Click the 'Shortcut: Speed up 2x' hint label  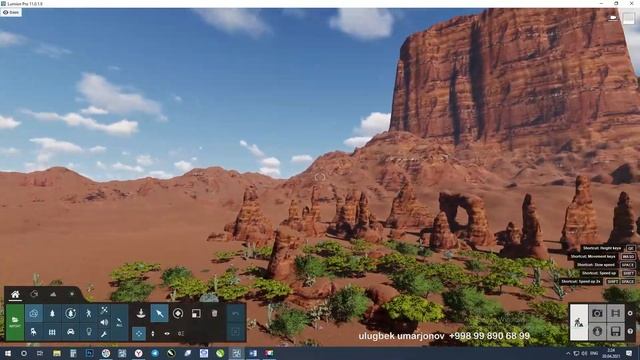point(581,282)
